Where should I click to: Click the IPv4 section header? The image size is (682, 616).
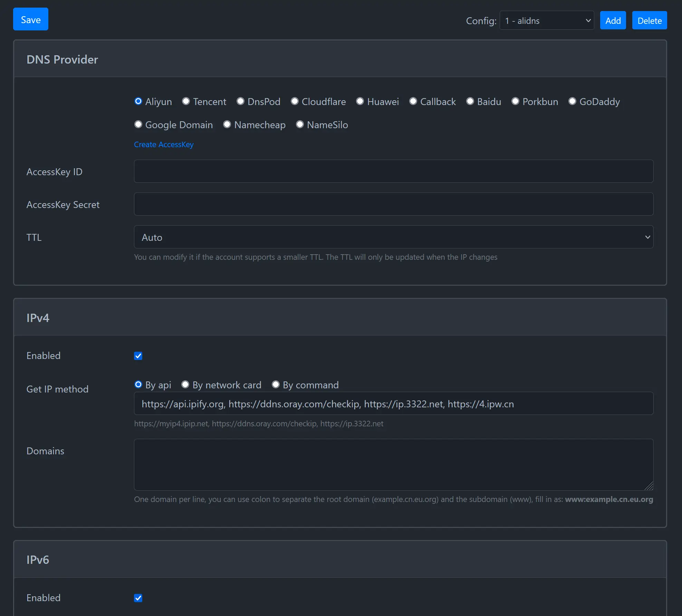[x=340, y=318]
